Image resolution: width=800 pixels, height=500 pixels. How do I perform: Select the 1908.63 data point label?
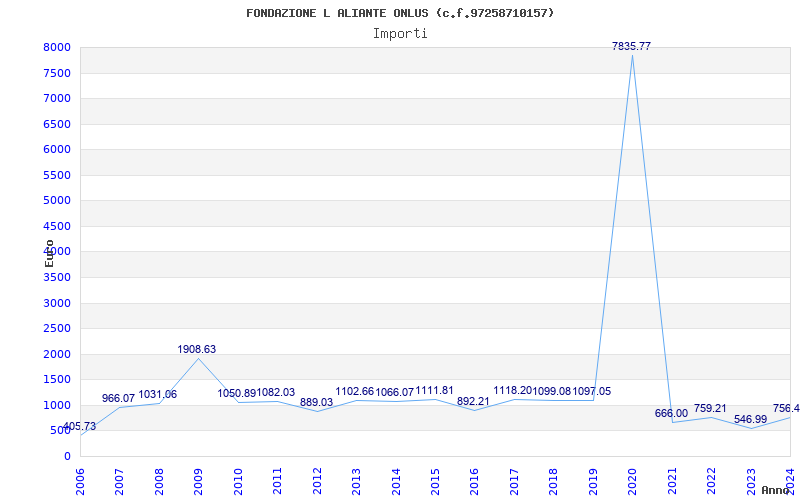[196, 349]
